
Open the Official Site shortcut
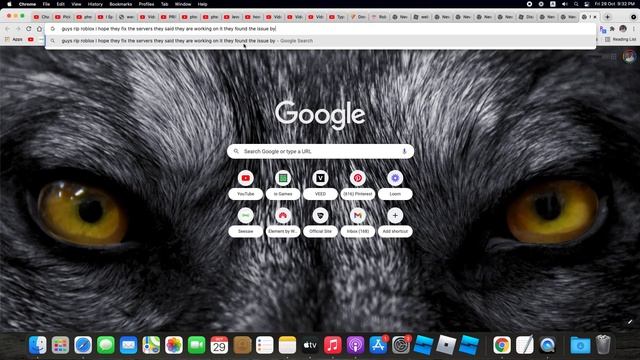pos(320,222)
